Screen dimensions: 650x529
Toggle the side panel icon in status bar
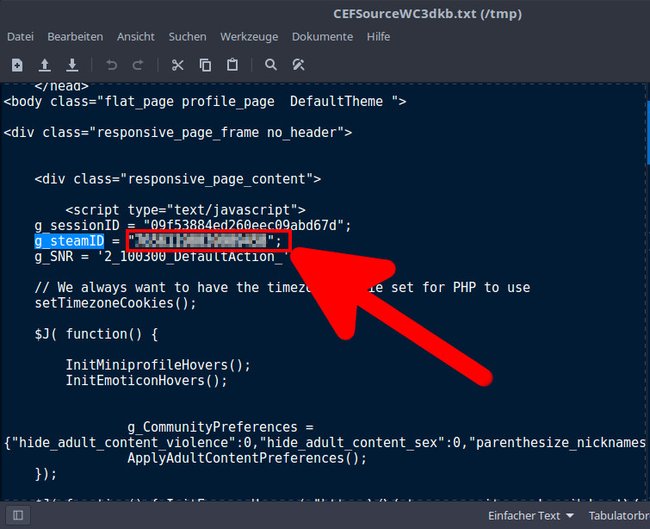pyautogui.click(x=18, y=515)
